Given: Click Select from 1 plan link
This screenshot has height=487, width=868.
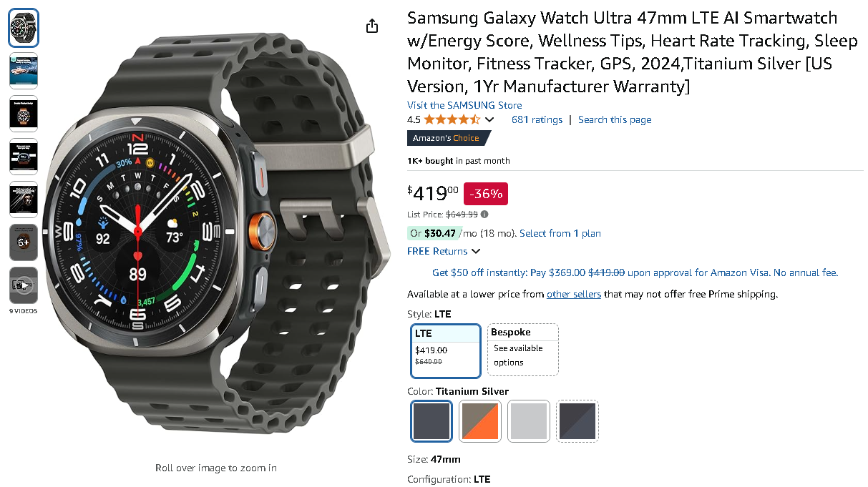Looking at the screenshot, I should point(560,233).
